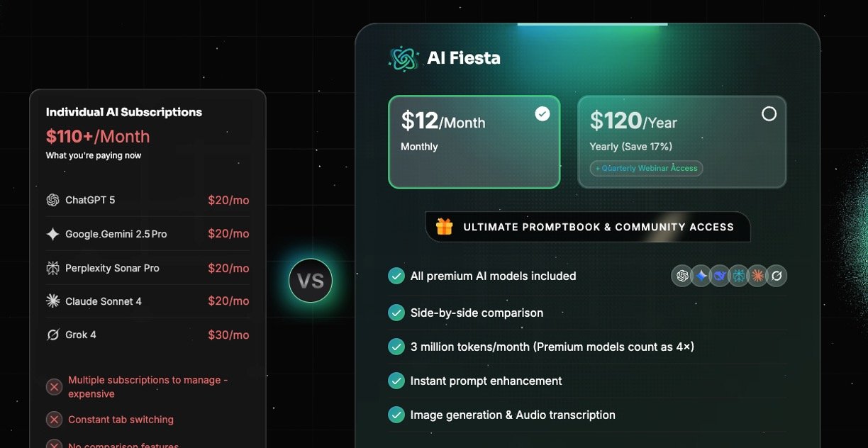Viewport: 868px width, 448px height.
Task: Click the Google Gemini 2.5 Pro star icon
Action: [52, 234]
